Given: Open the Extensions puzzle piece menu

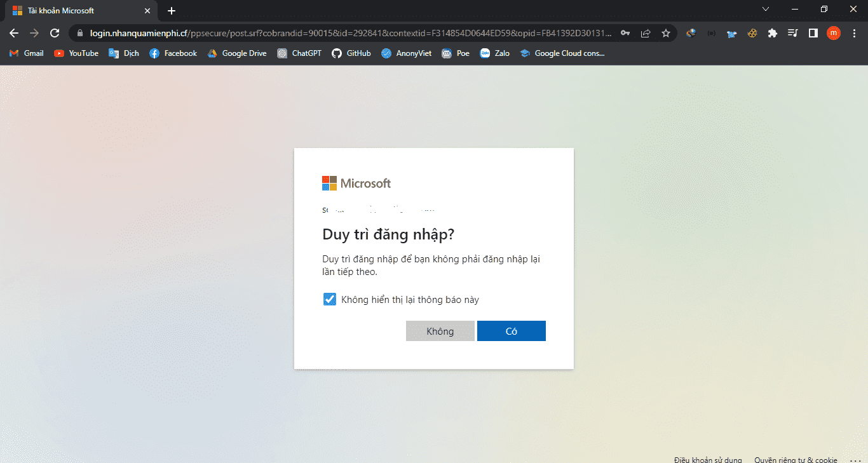Looking at the screenshot, I should point(773,33).
